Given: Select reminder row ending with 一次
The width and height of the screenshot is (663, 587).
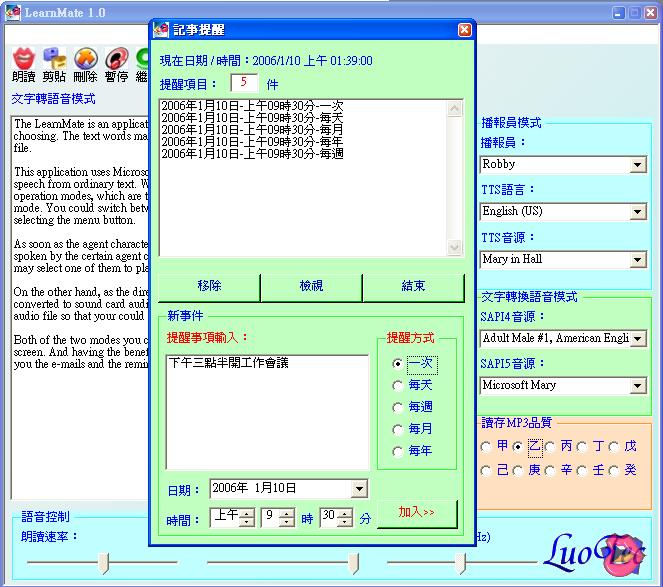Looking at the screenshot, I should pos(252,106).
